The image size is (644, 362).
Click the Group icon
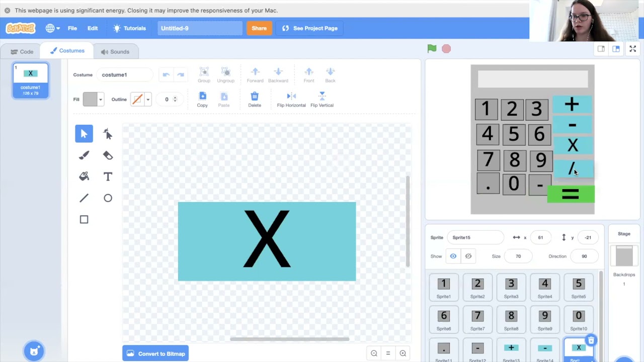point(204,75)
